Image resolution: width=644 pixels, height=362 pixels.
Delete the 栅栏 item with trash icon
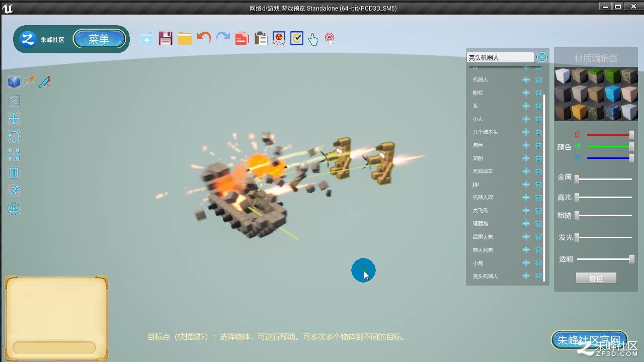[538, 93]
